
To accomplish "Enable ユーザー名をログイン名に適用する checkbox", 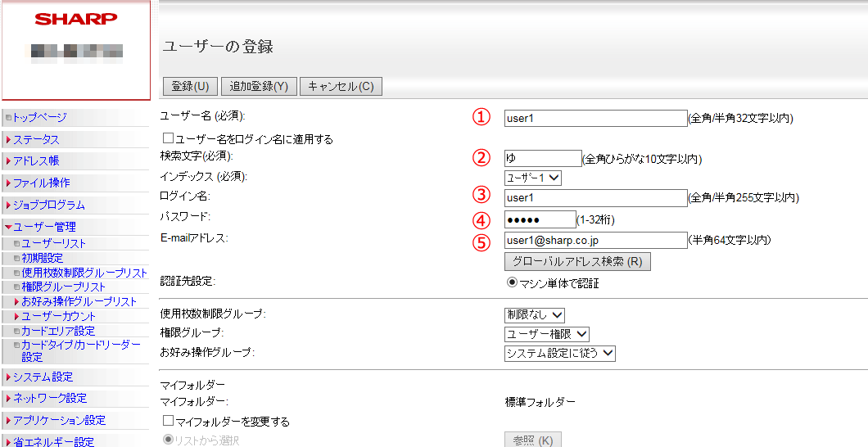I will tap(169, 139).
